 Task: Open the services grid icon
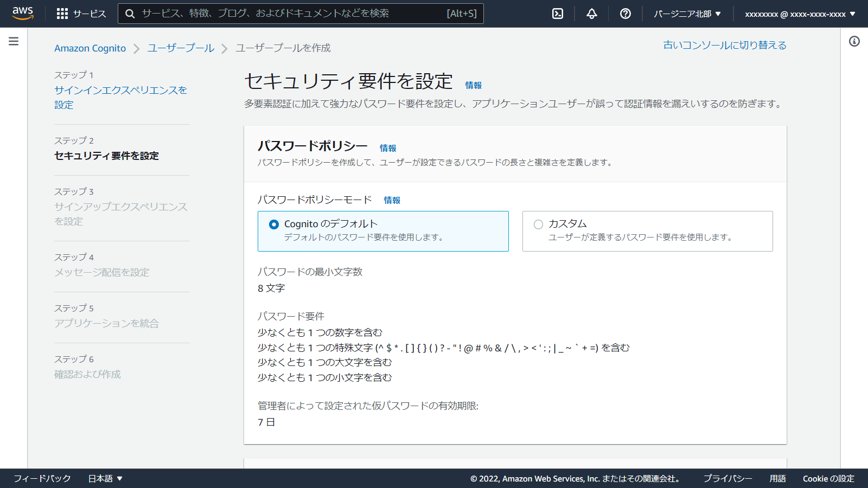(63, 13)
